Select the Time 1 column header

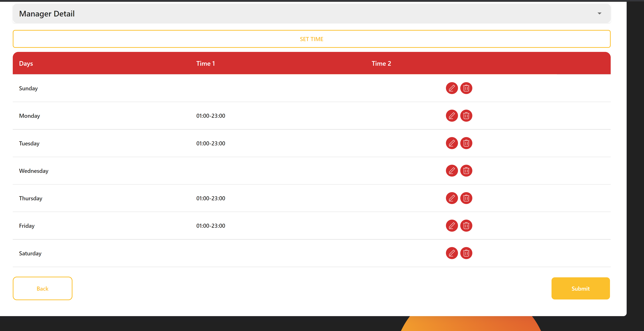point(206,64)
